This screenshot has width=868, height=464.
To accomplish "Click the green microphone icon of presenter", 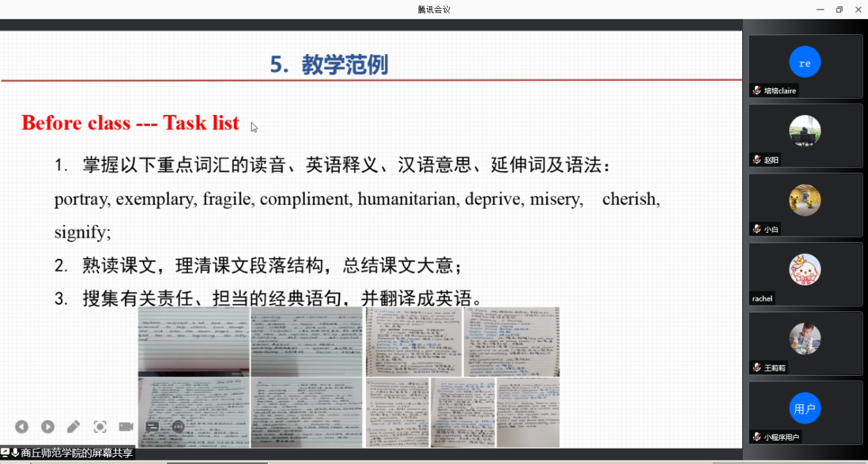I will pyautogui.click(x=15, y=452).
